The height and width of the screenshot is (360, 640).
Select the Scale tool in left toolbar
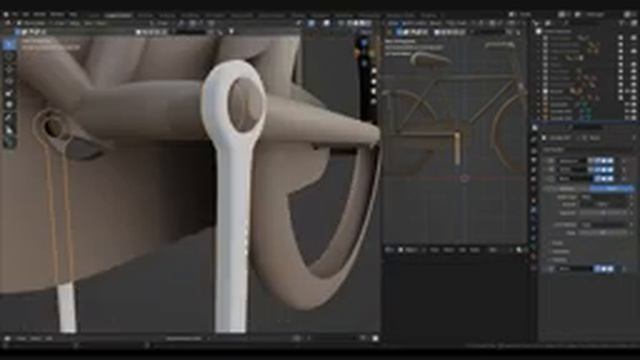9,93
